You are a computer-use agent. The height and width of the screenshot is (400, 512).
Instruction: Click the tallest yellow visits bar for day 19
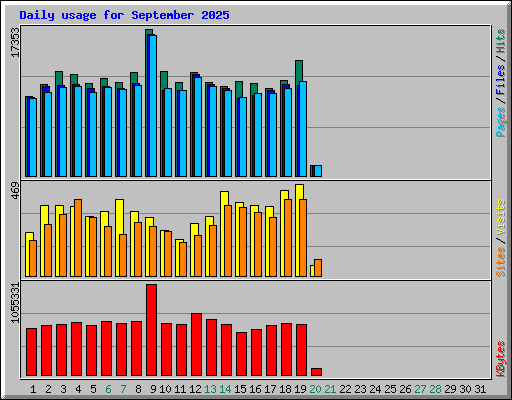coord(299,231)
